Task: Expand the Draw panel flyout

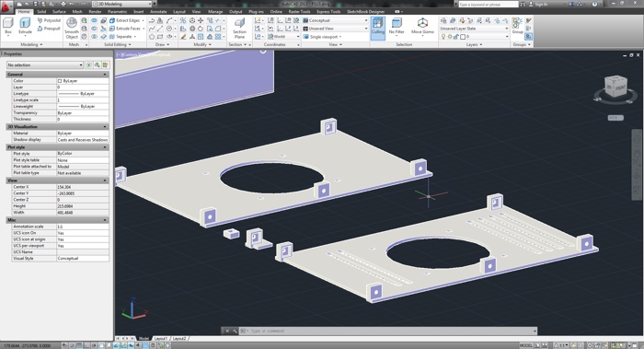Action: (162, 44)
